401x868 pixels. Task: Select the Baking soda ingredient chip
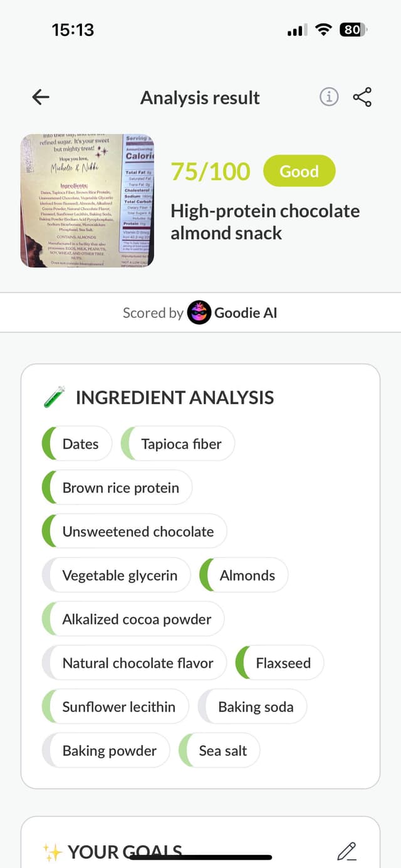click(253, 706)
